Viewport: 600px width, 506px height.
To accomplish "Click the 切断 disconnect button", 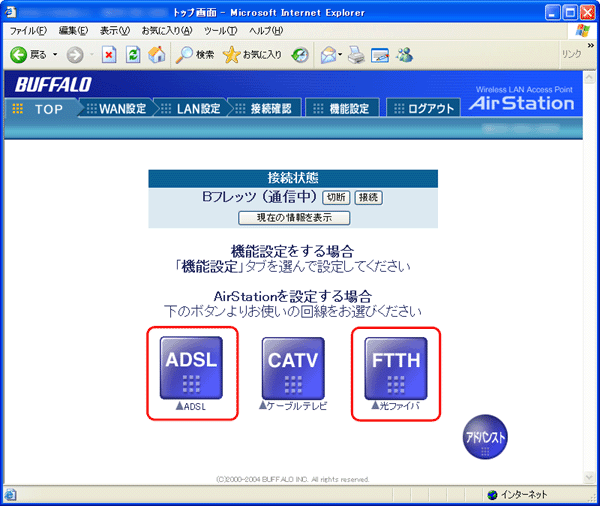I will [336, 198].
